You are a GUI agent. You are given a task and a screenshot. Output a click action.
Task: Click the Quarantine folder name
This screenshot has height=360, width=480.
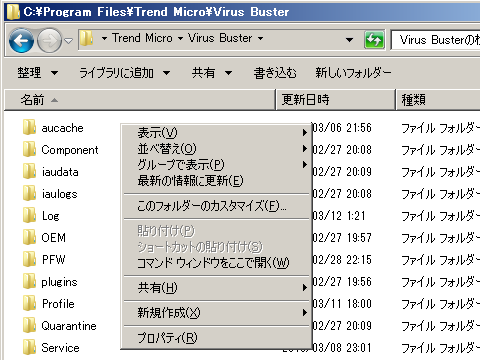click(69, 326)
